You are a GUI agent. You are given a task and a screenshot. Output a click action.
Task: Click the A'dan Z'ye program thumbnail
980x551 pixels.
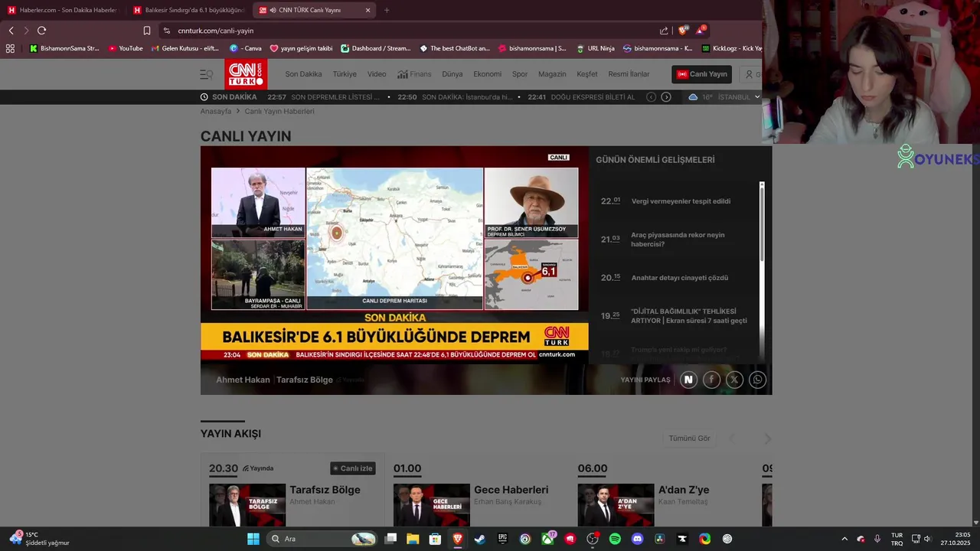pos(616,505)
